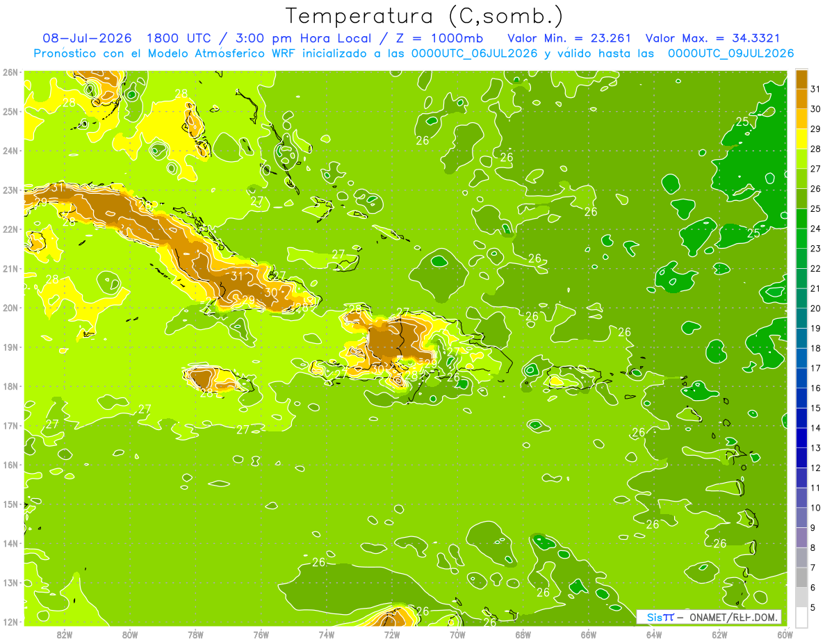Click the "08-Jul-2026" forecast date
Image resolution: width=834 pixels, height=644 pixels.
87,38
